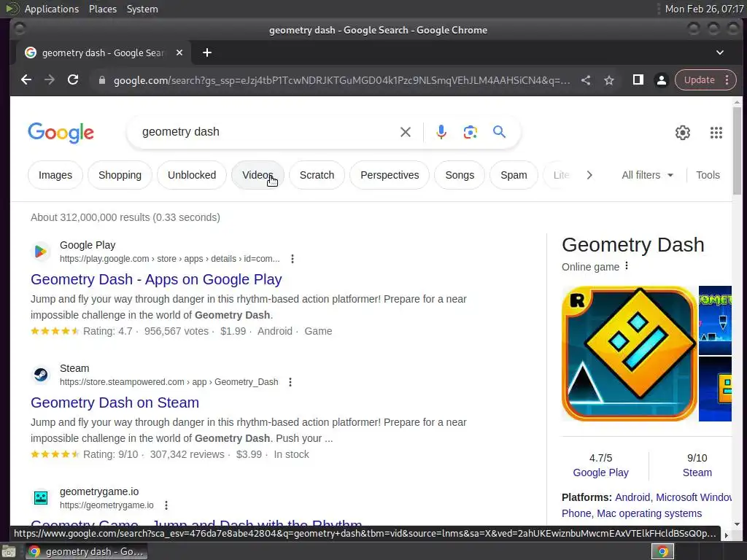Click the Chrome taskbar window button

pyautogui.click(x=86, y=551)
